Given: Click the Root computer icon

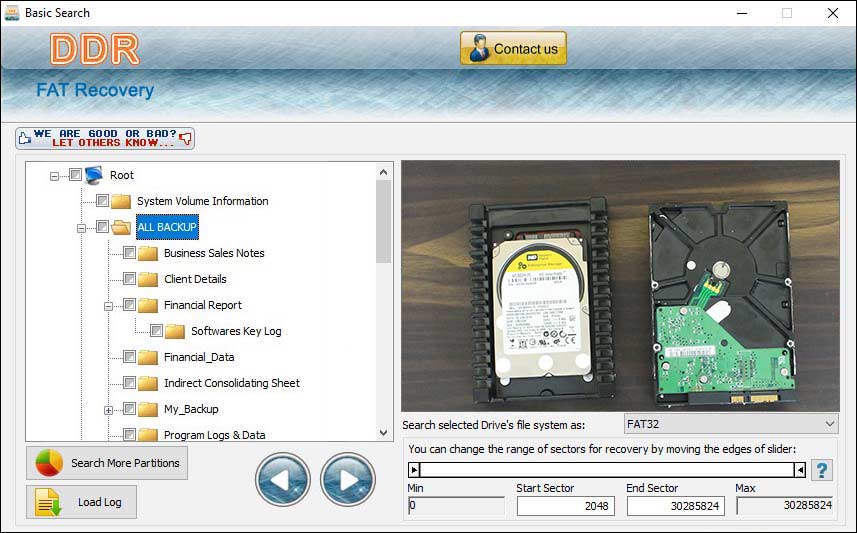Looking at the screenshot, I should pyautogui.click(x=94, y=174).
